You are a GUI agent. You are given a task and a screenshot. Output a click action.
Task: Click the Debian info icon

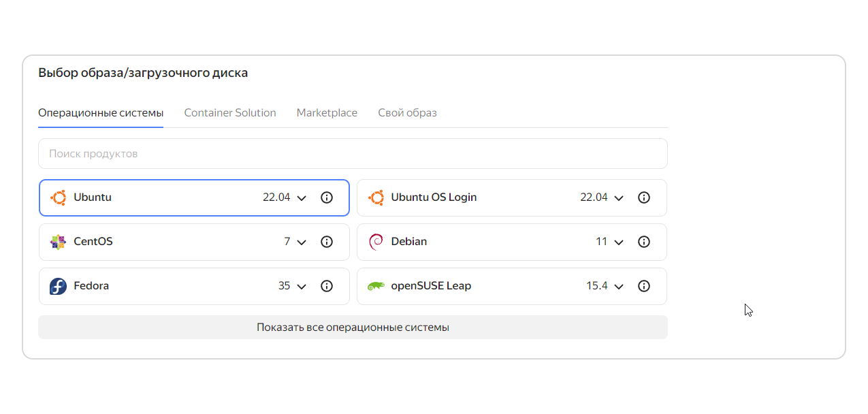click(x=644, y=242)
